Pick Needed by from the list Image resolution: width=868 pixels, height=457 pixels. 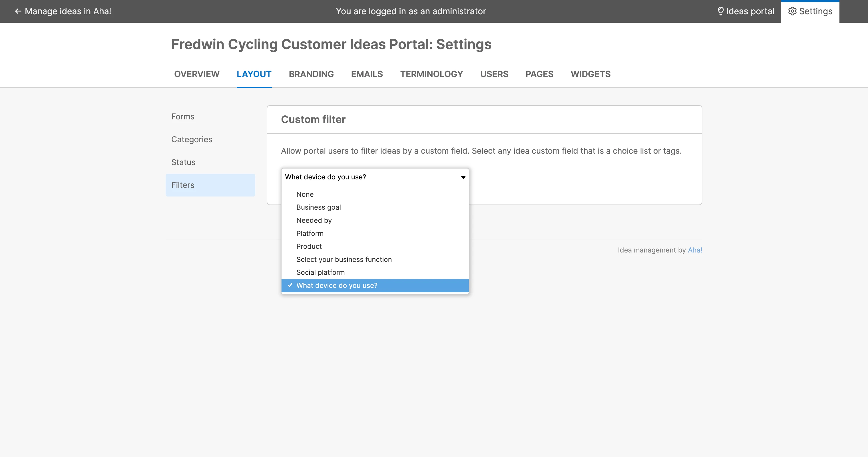[x=314, y=221]
